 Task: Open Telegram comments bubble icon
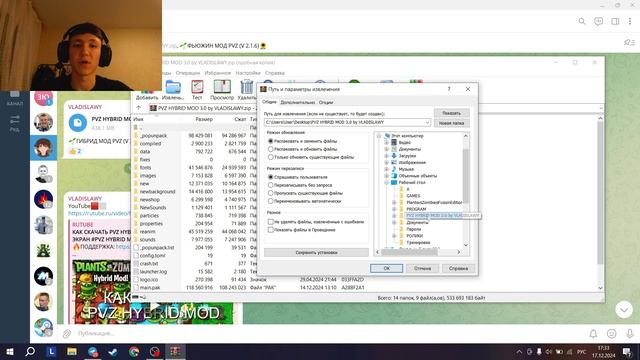tap(598, 21)
